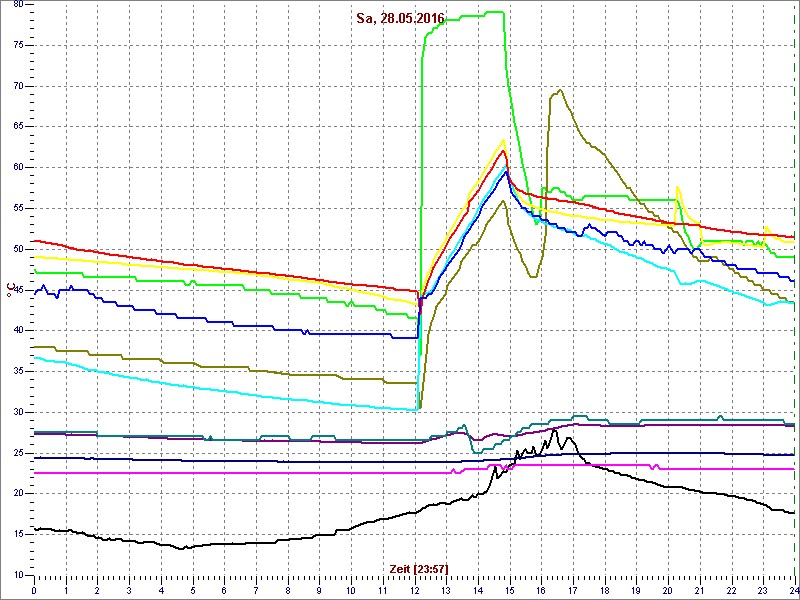The image size is (800, 600).
Task: Click hour 14 on the time axis
Action: [x=478, y=589]
